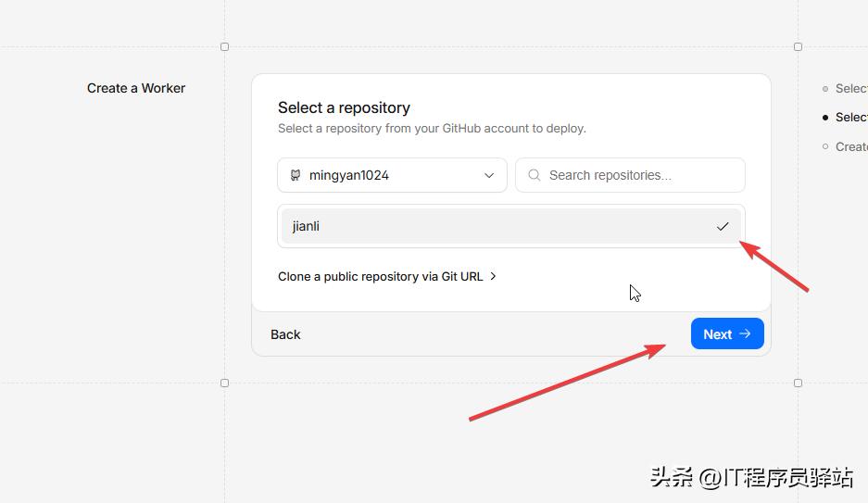
Task: Jump to the Create step label
Action: [851, 146]
